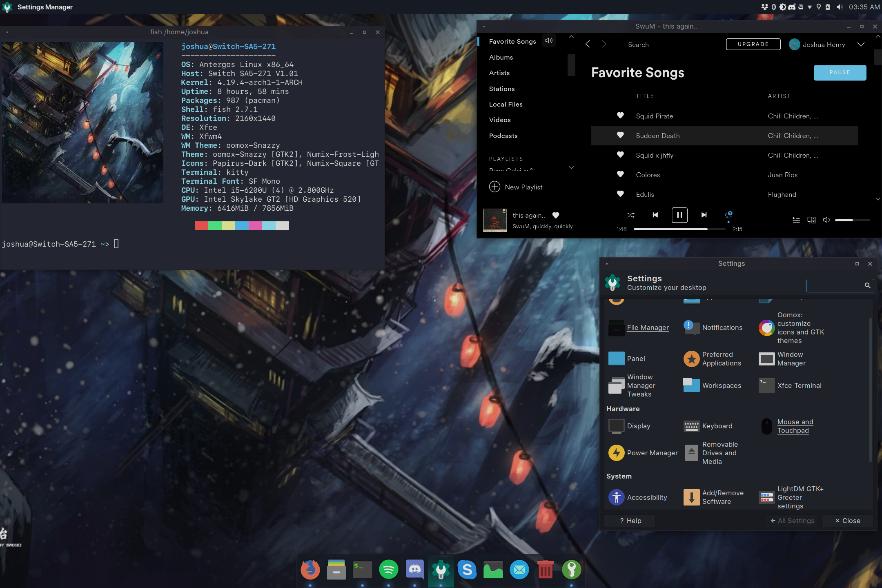This screenshot has height=588, width=882.
Task: Open the Bluetooth tray icon
Action: tap(773, 7)
